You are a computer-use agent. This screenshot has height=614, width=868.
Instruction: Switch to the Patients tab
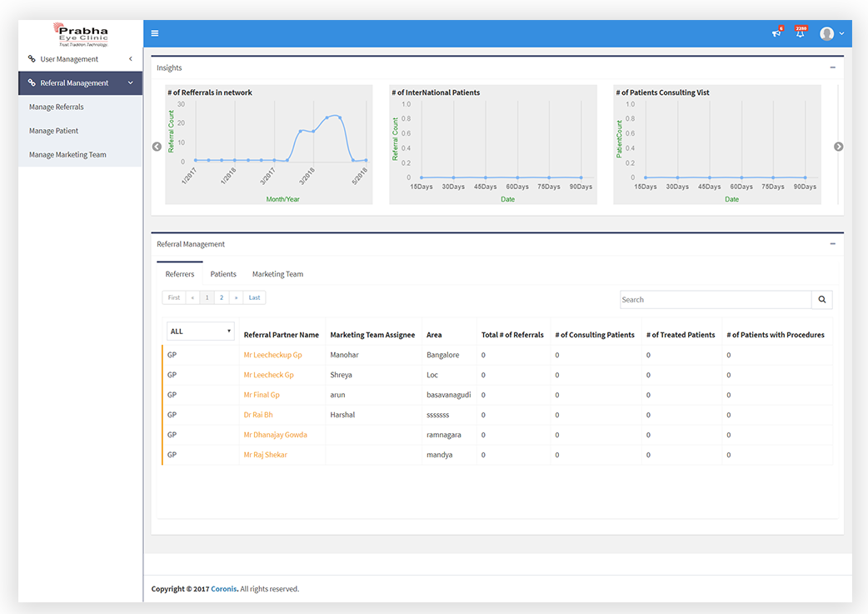223,274
